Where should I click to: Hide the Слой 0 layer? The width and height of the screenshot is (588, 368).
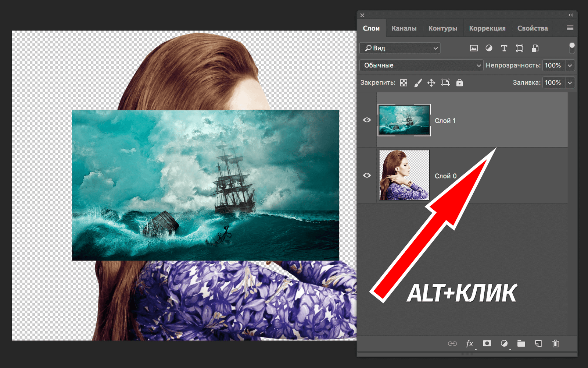click(x=367, y=175)
